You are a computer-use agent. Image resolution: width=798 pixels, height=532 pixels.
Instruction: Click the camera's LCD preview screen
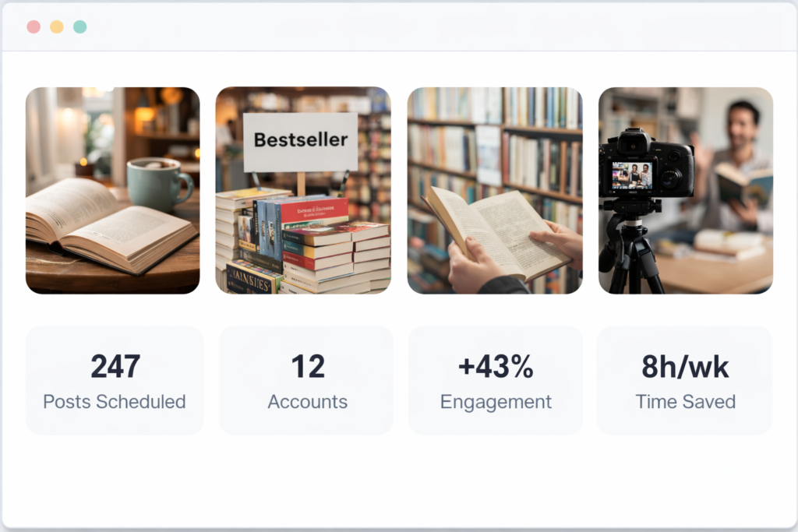[631, 175]
